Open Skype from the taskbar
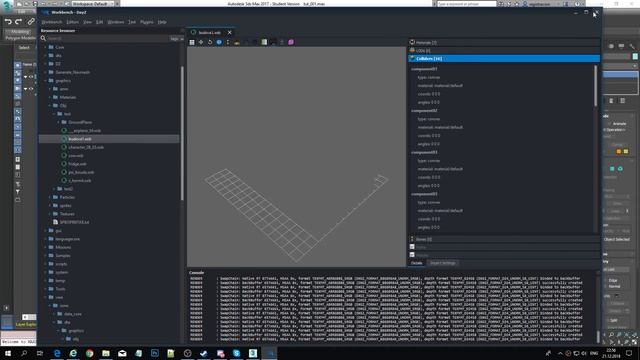This screenshot has height=360, width=640. [236, 353]
